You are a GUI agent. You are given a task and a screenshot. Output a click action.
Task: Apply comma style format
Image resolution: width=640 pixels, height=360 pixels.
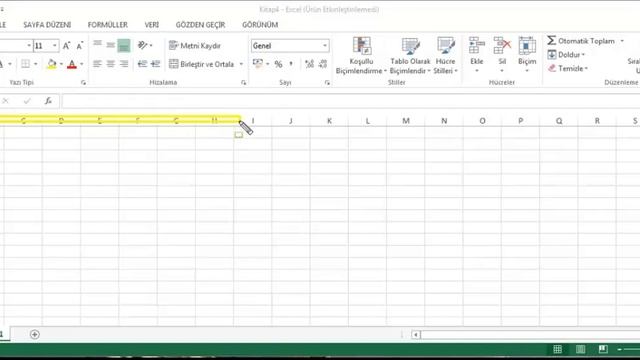coord(291,64)
